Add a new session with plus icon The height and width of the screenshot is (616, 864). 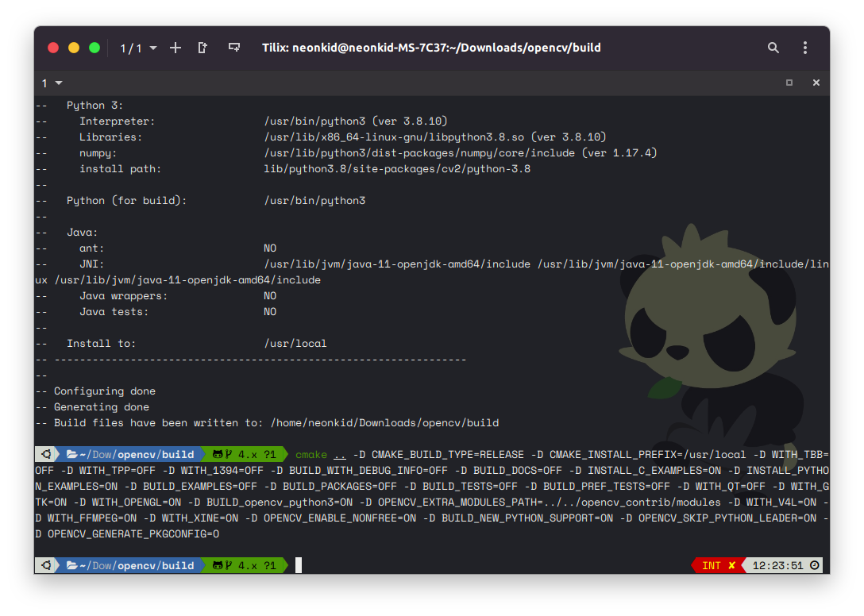175,48
